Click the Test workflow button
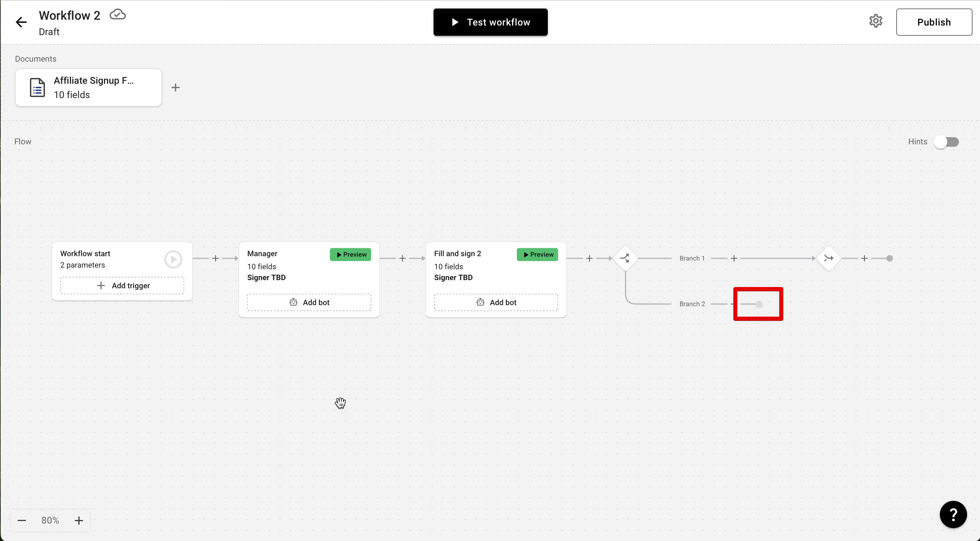The image size is (980, 541). point(490,22)
